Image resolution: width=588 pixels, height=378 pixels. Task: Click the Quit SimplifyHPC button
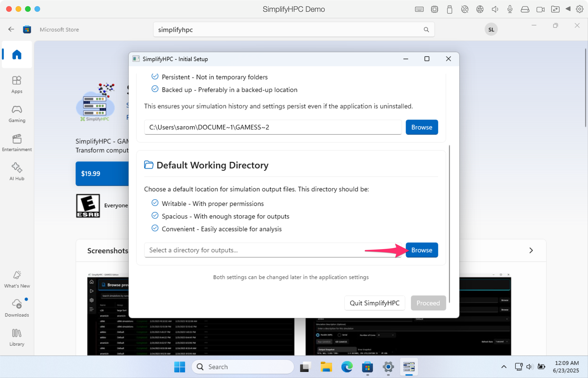tap(374, 303)
